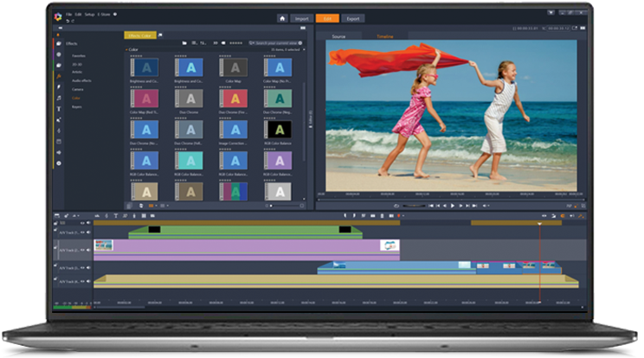
Task: Click the storyboard toggle icon at timeline left
Action: pyautogui.click(x=57, y=215)
